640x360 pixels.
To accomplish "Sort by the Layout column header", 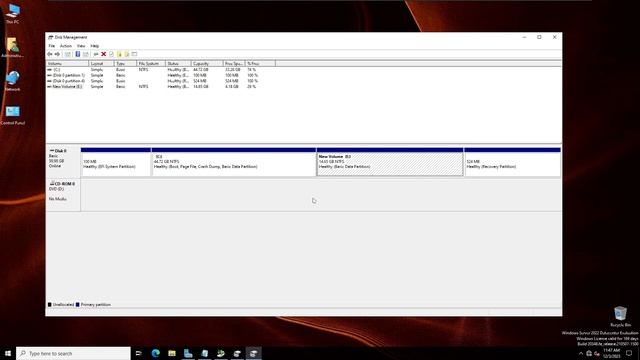I will tap(101, 64).
